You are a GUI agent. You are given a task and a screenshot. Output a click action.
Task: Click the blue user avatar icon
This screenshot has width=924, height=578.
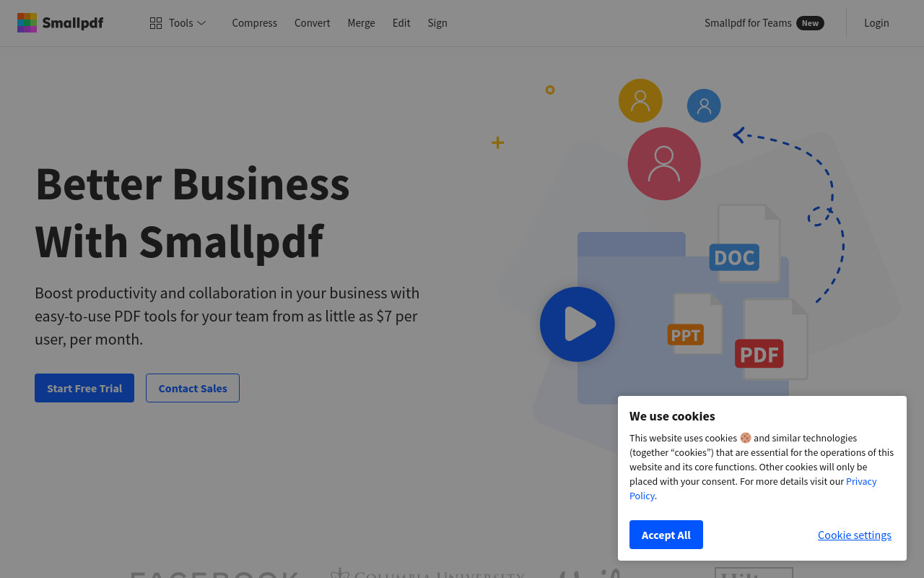[704, 105]
